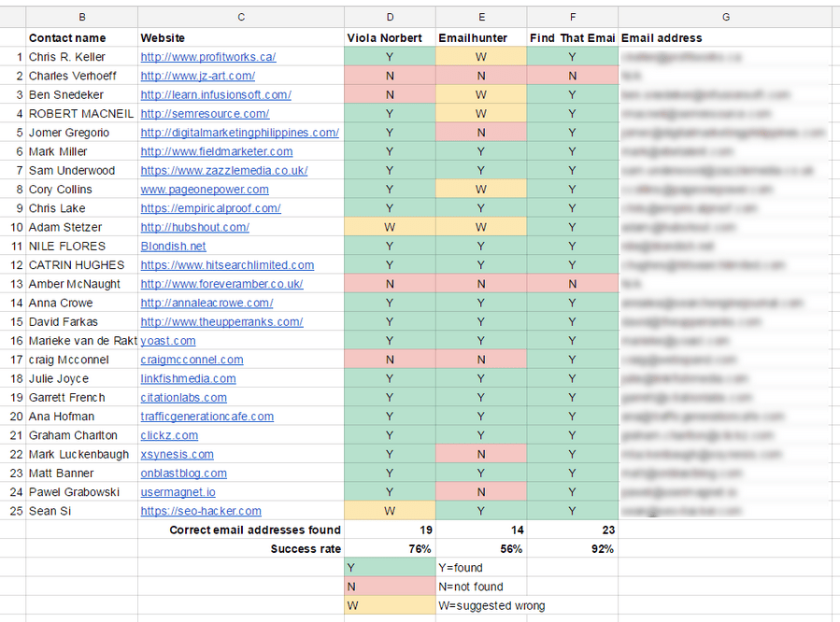Open the yoast.com link
This screenshot has height=622, width=840.
(168, 341)
